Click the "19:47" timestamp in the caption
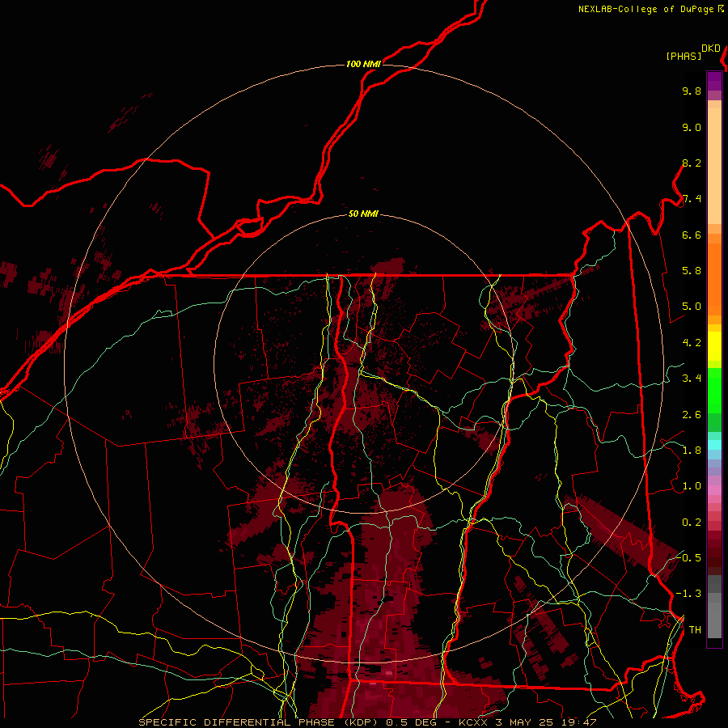 tap(578, 722)
